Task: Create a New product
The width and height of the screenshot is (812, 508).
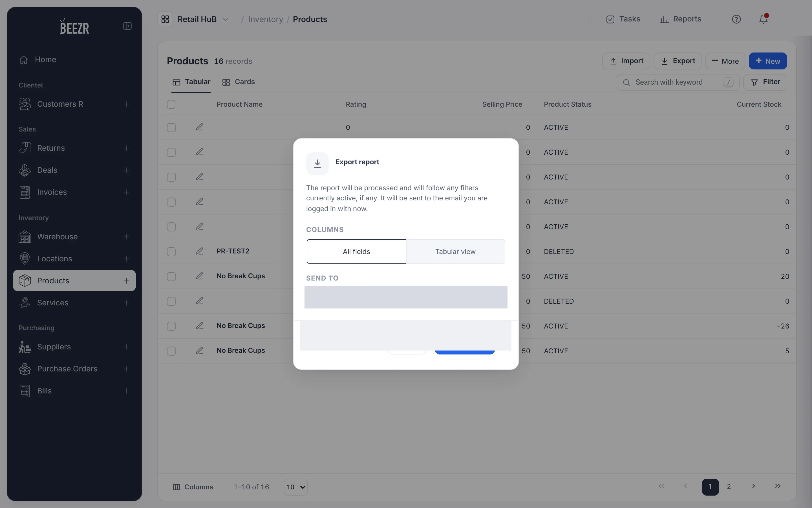Action: pos(768,61)
